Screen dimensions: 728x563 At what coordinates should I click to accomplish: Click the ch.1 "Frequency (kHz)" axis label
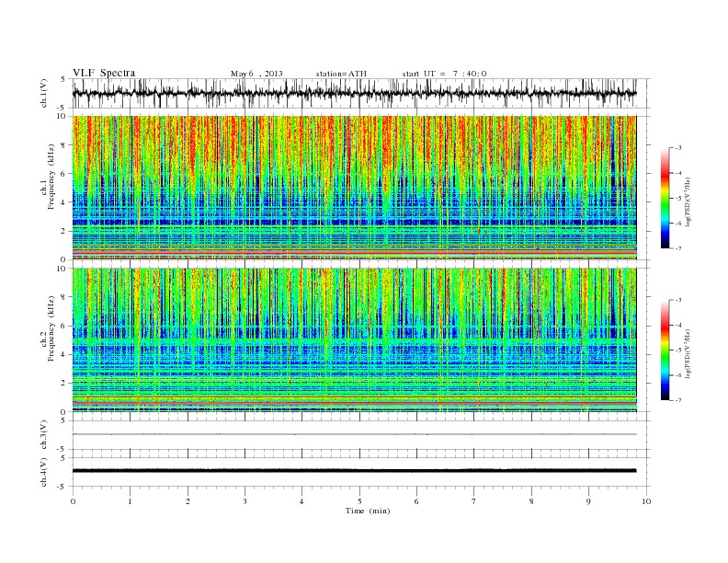pyautogui.click(x=51, y=177)
